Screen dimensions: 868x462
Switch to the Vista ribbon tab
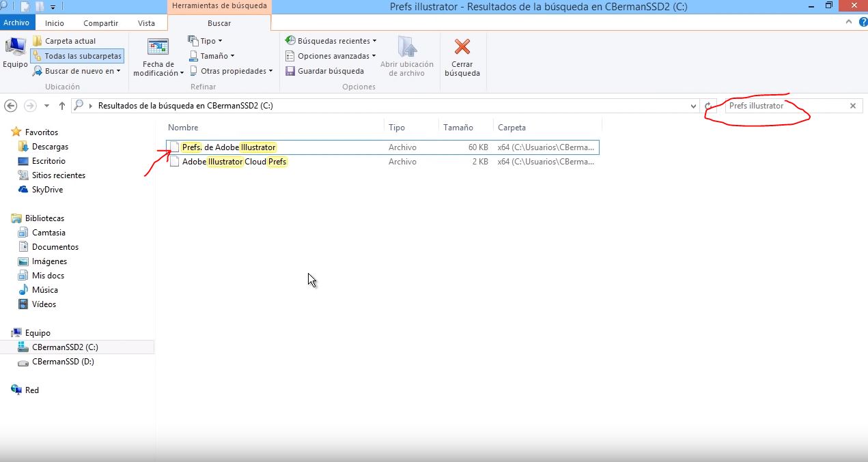147,23
